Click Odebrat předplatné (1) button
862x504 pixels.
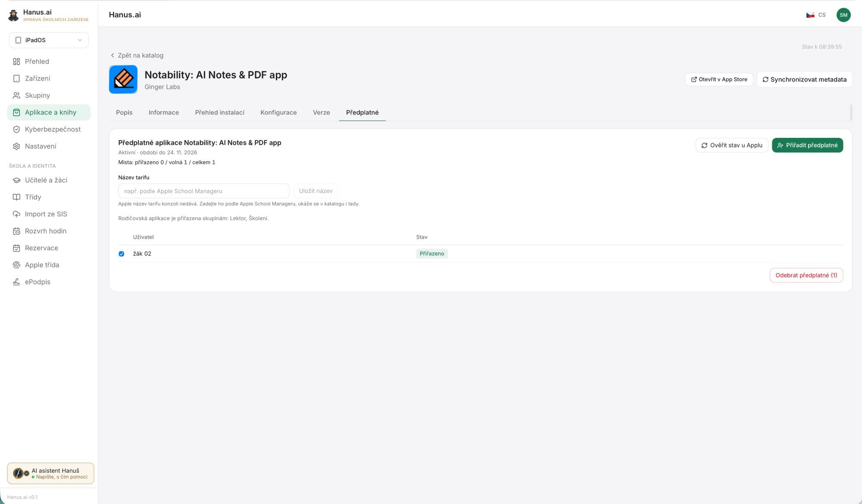pyautogui.click(x=806, y=275)
